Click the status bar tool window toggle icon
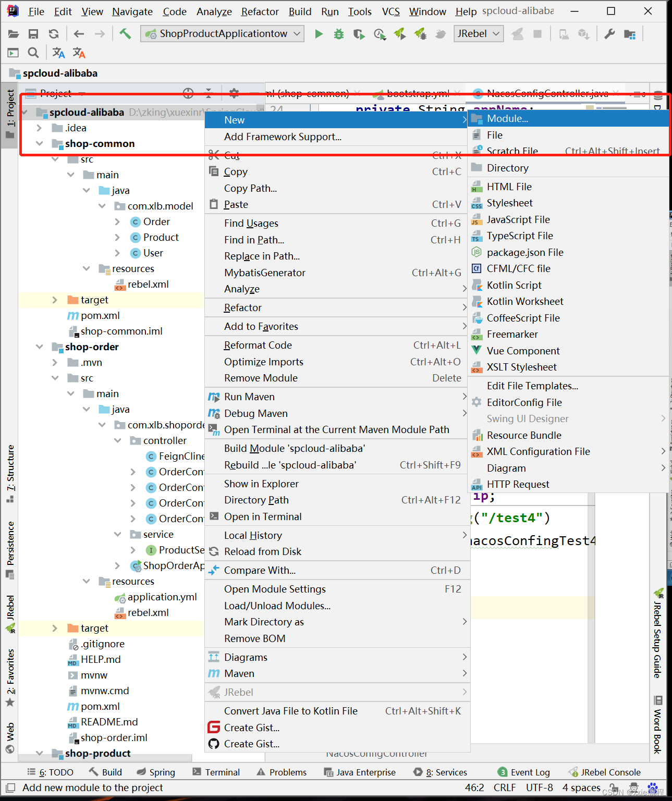The height and width of the screenshot is (801, 672). [10, 788]
